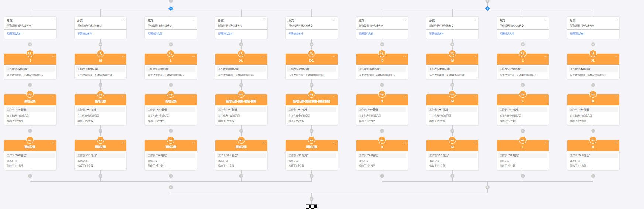Viewport: 644px width, 209px height.
Task: Click the add-record icon atop the leftmost 新增记录 node
Action: click(30, 94)
